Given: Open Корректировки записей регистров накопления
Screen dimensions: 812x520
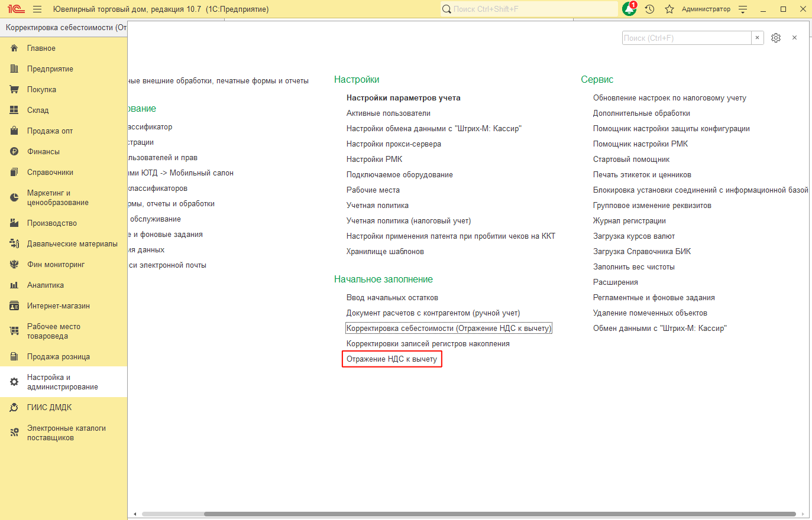Looking at the screenshot, I should (x=428, y=344).
